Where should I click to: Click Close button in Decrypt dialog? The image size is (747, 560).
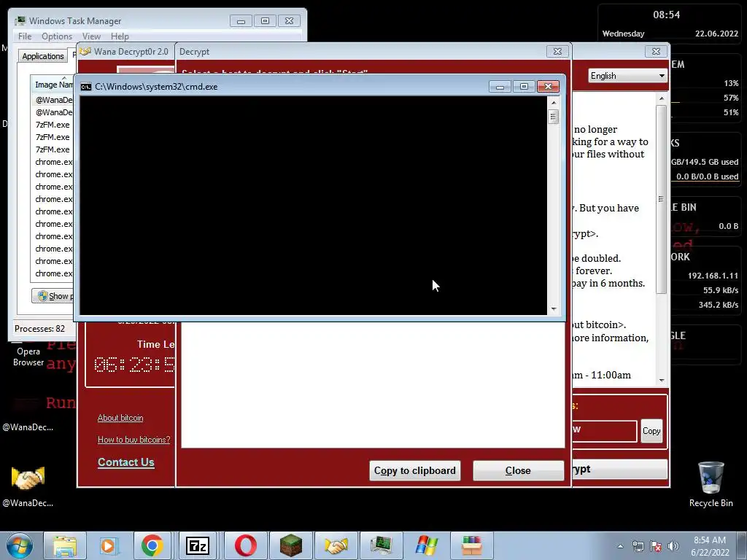(x=518, y=470)
